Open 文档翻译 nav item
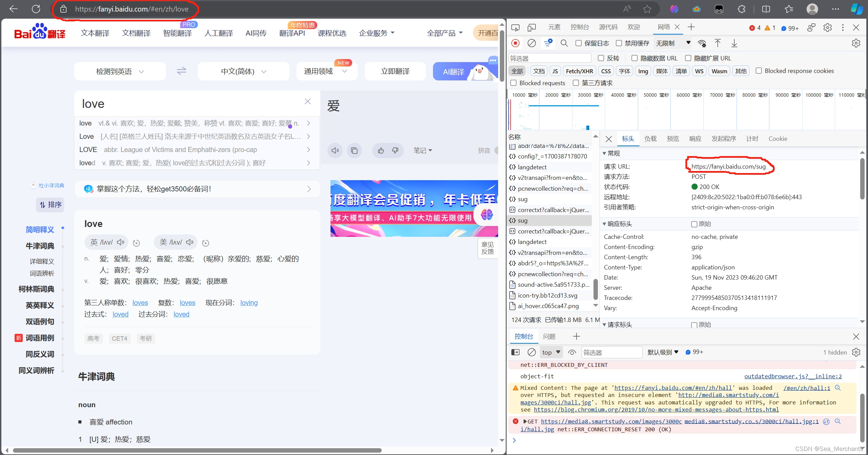This screenshot has width=868, height=455. [x=136, y=33]
